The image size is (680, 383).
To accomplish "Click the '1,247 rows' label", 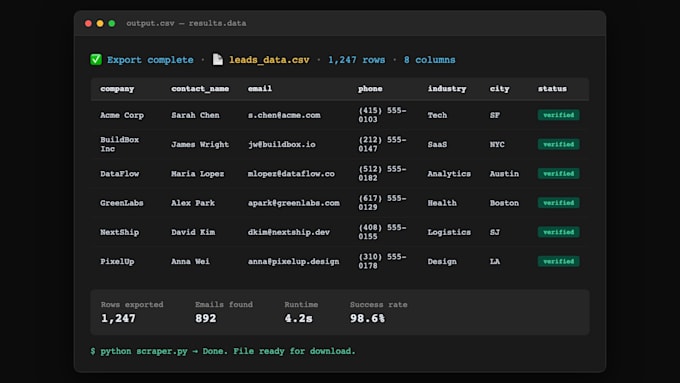I will pos(356,60).
